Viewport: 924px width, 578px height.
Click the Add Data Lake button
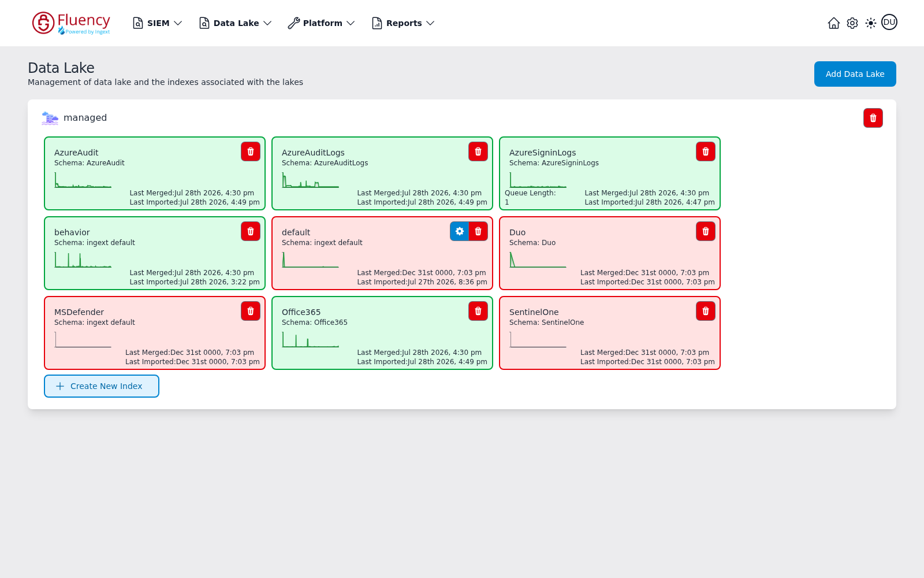[x=855, y=74]
